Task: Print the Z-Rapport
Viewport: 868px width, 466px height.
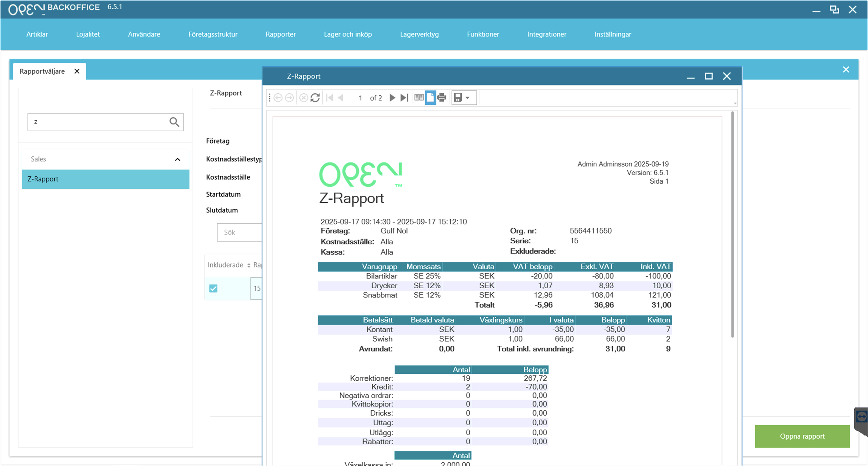Action: 441,97
